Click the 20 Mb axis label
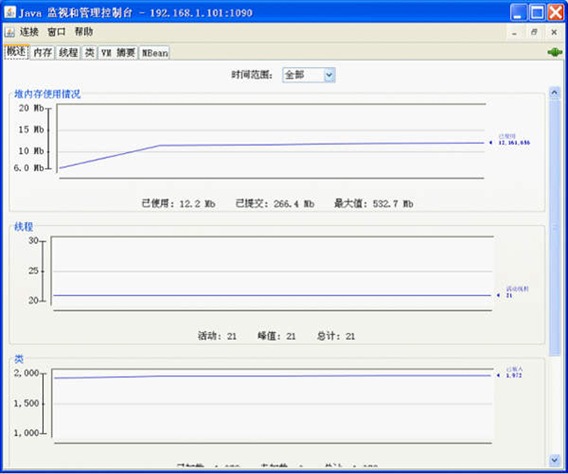The width and height of the screenshot is (568, 474). pos(31,108)
